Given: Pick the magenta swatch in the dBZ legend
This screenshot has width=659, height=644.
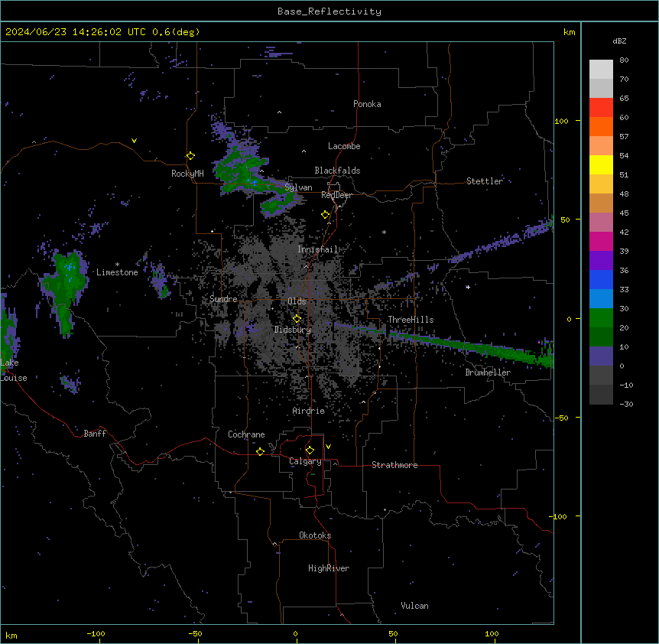Looking at the screenshot, I should (601, 241).
